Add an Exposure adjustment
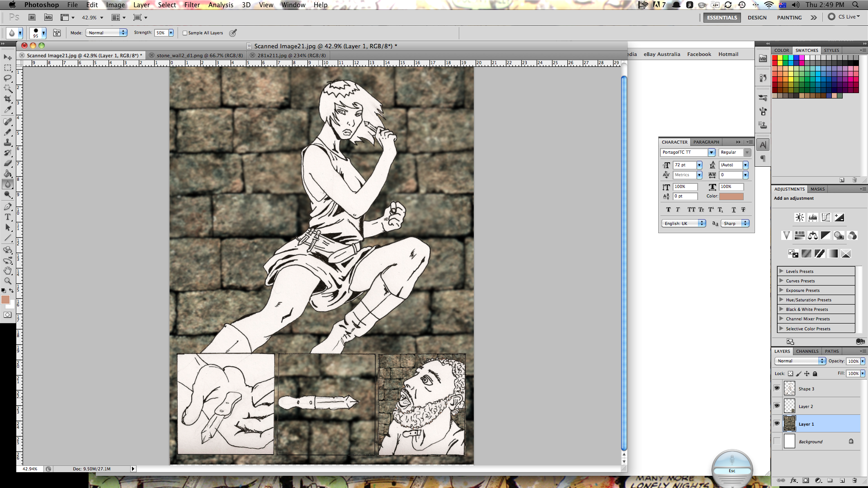This screenshot has height=488, width=868. tap(839, 217)
